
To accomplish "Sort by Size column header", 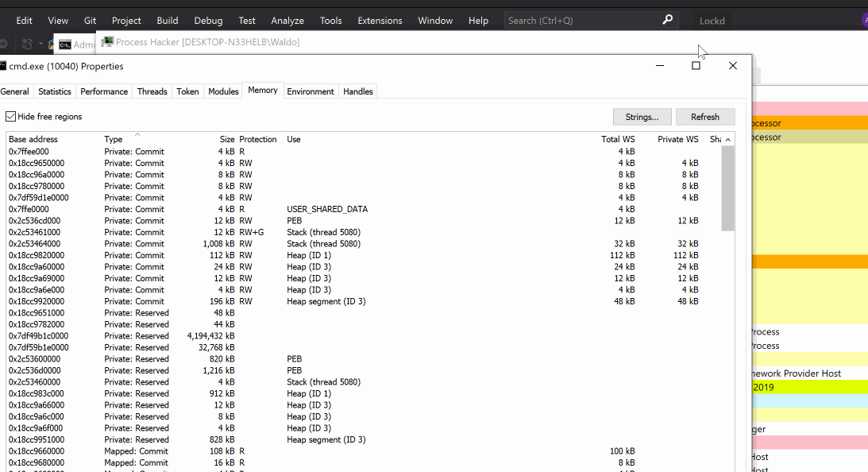I will tap(227, 139).
